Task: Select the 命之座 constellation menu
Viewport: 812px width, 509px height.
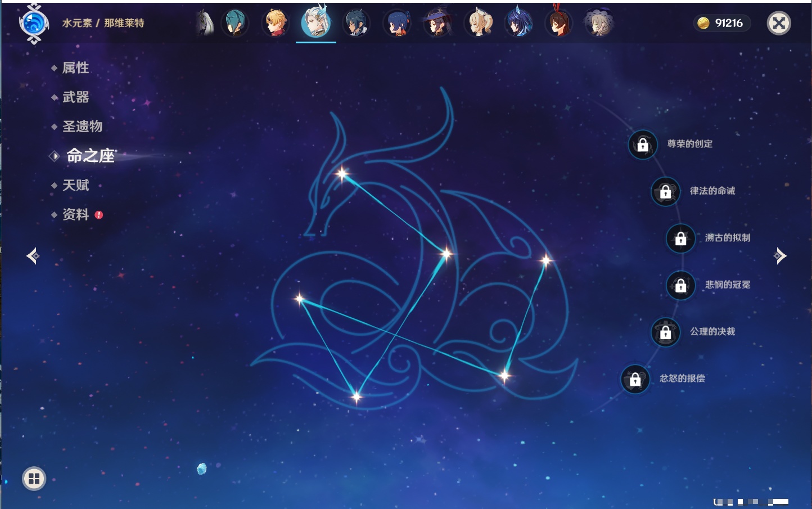Action: [90, 156]
